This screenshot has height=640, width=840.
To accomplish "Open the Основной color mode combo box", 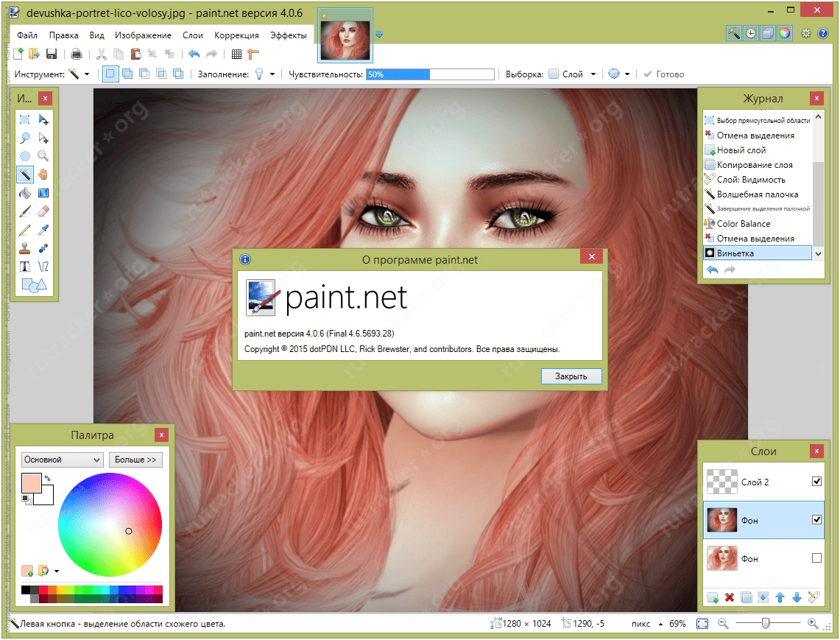I will [62, 460].
